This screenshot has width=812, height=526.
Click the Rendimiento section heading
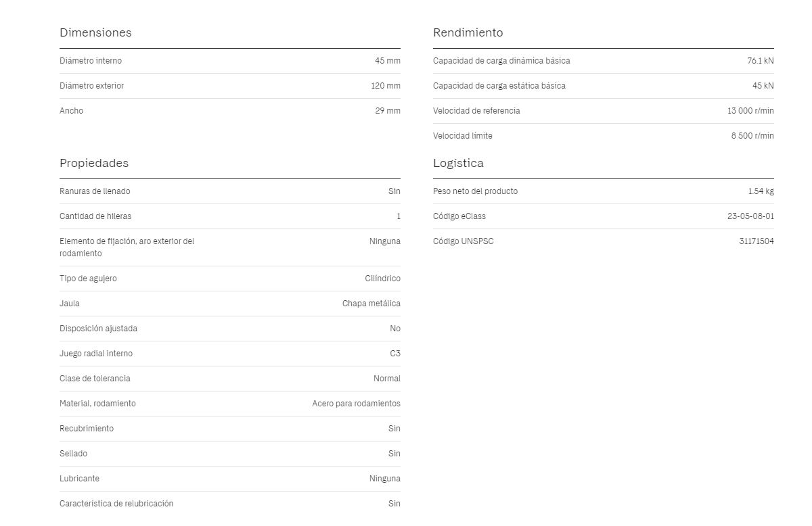[468, 32]
